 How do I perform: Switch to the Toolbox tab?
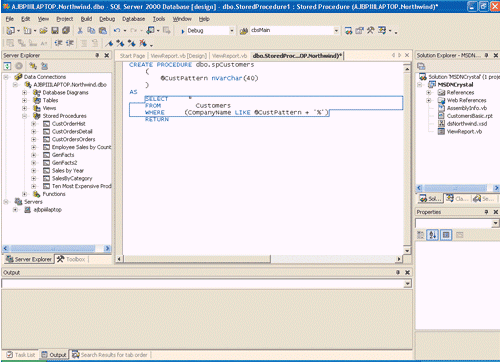[71, 259]
